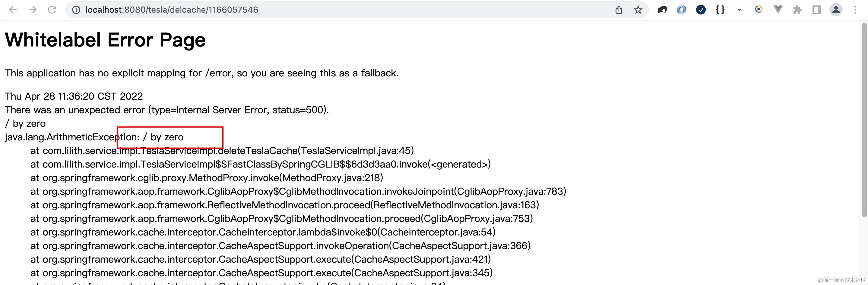Open the blue swirl extension icon
The width and height of the screenshot is (868, 285).
pos(681,10)
